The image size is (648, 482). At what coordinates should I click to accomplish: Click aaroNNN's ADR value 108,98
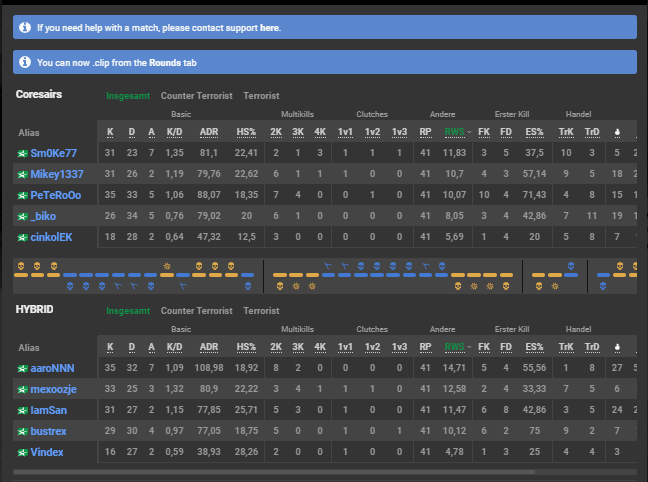209,368
